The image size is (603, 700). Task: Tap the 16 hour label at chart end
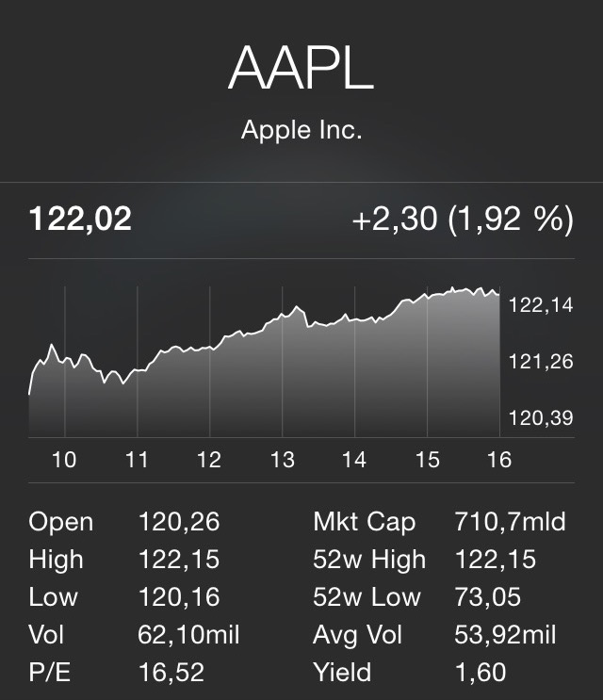click(x=499, y=460)
